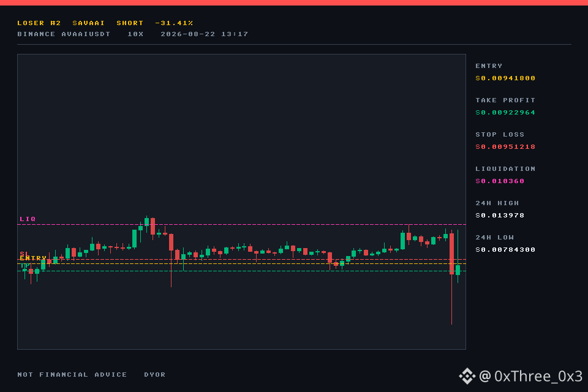Image resolution: width=588 pixels, height=392 pixels.
Task: Click the '$AVAAI' ticker text
Action: [x=88, y=23]
